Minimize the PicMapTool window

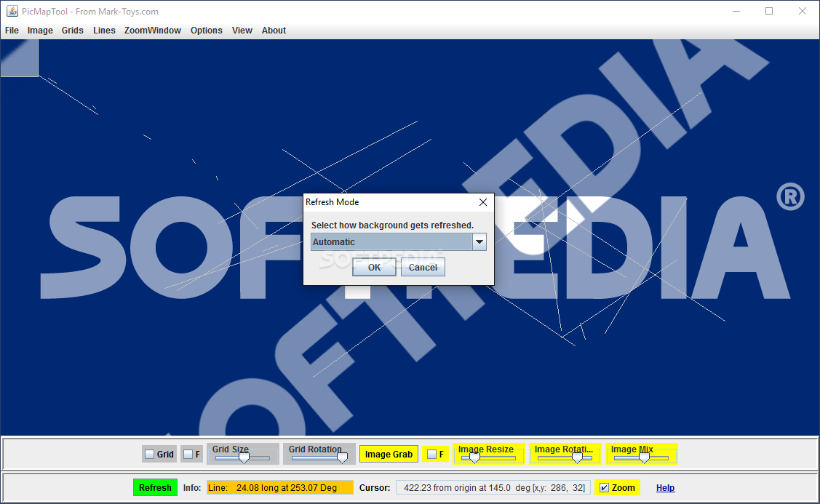pos(736,11)
